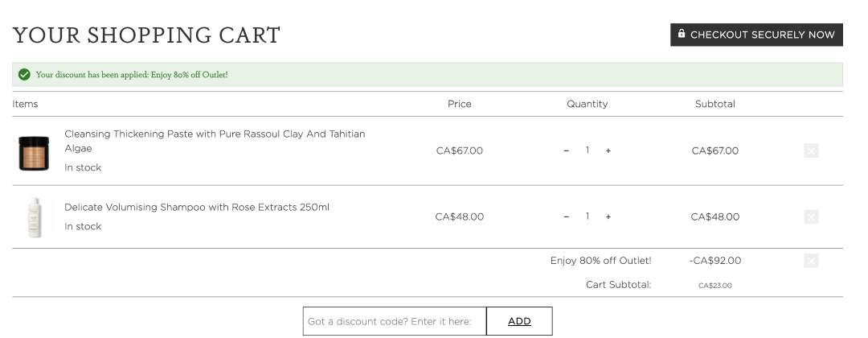Increase quantity of Cleansing Thickening Paste
The image size is (868, 338).
point(608,150)
